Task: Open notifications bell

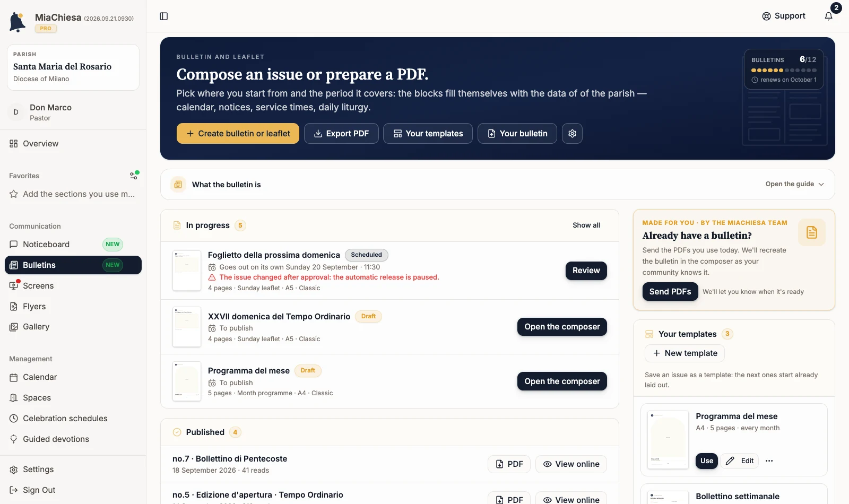Action: coord(829,16)
